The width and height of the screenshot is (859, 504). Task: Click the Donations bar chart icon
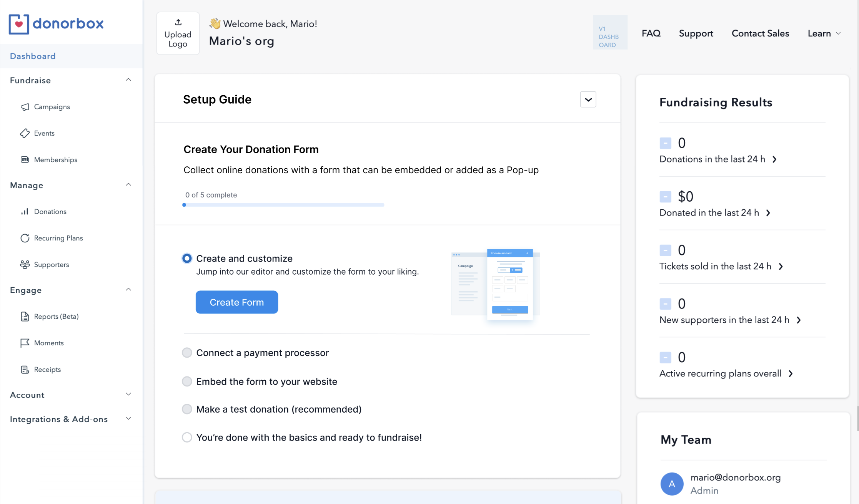pos(25,212)
